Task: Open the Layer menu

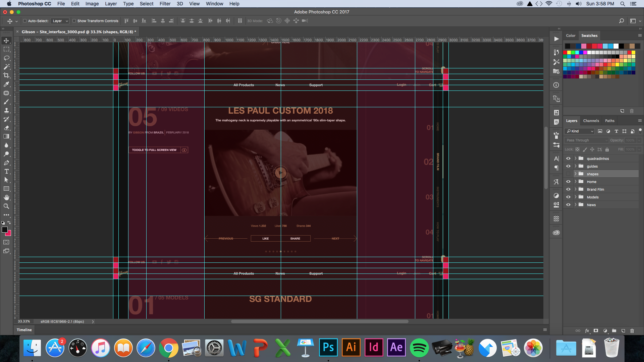Action: coord(111,4)
